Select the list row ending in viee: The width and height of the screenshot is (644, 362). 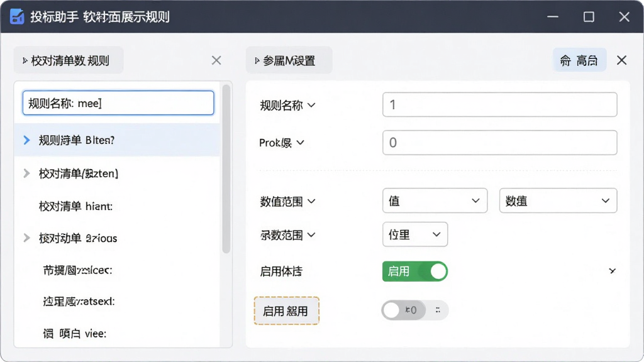[117, 333]
